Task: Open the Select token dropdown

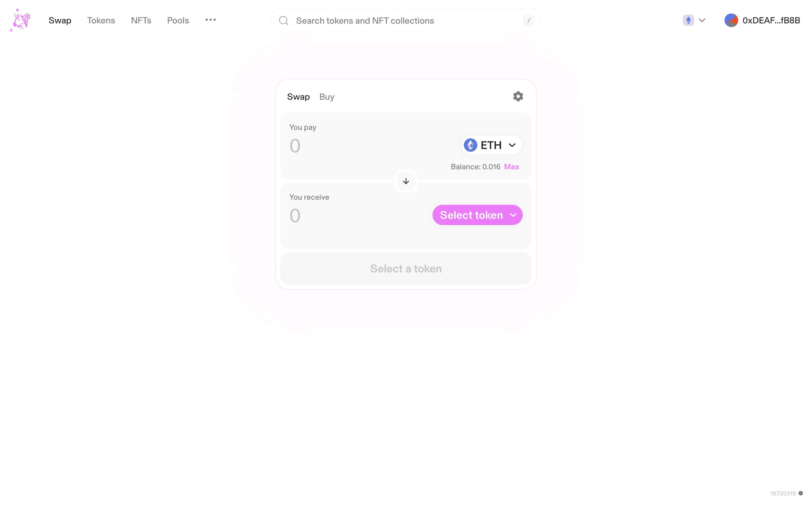Action: coord(477,215)
